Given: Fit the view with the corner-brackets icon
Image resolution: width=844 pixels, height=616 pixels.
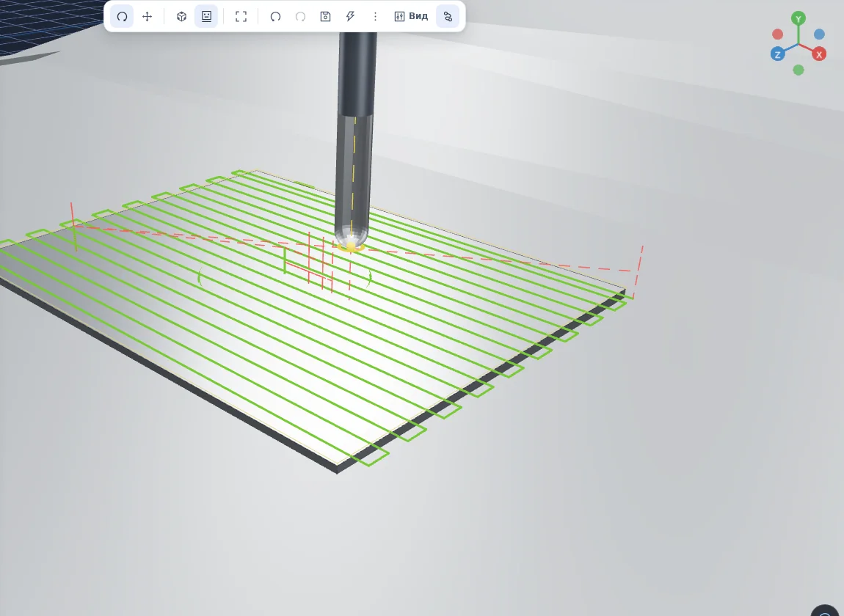Looking at the screenshot, I should point(241,17).
